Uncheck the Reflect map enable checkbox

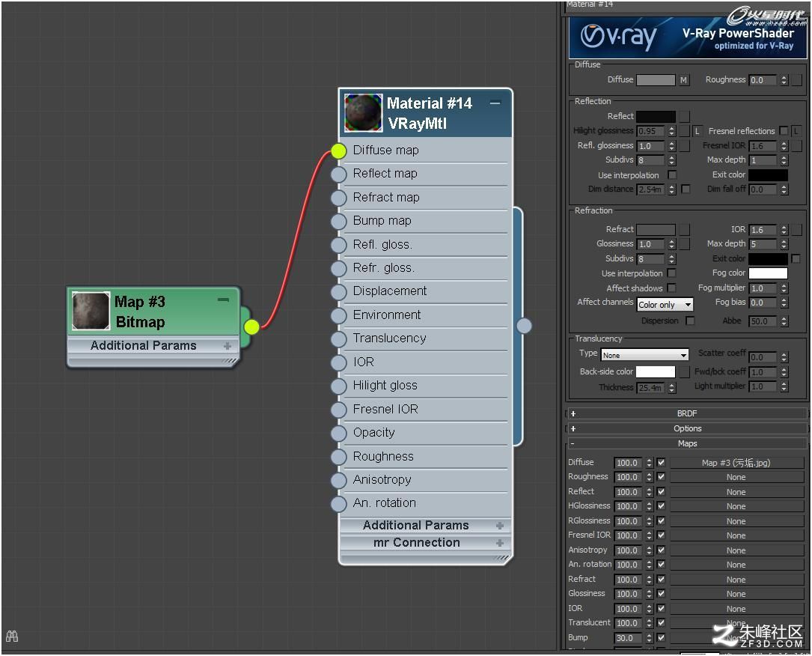pos(662,492)
